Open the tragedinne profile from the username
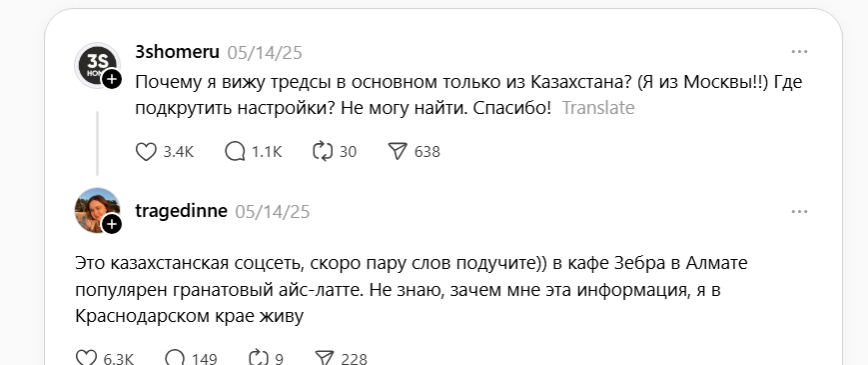 click(x=181, y=211)
